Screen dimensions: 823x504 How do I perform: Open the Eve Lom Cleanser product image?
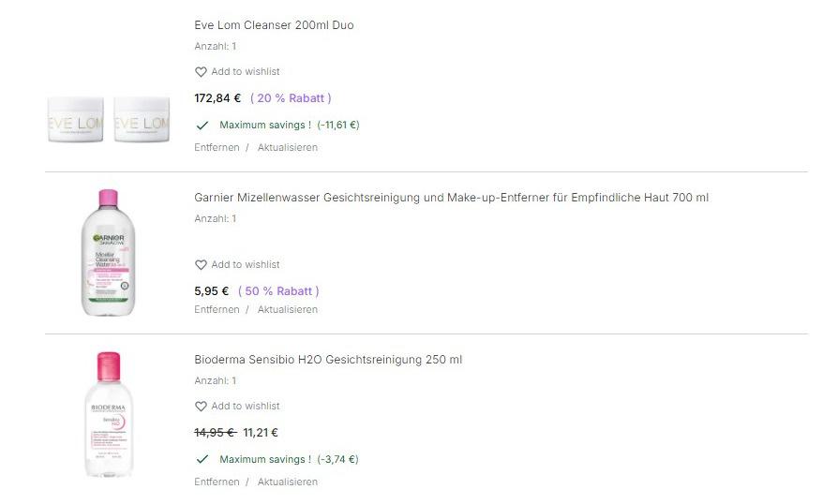(x=109, y=119)
